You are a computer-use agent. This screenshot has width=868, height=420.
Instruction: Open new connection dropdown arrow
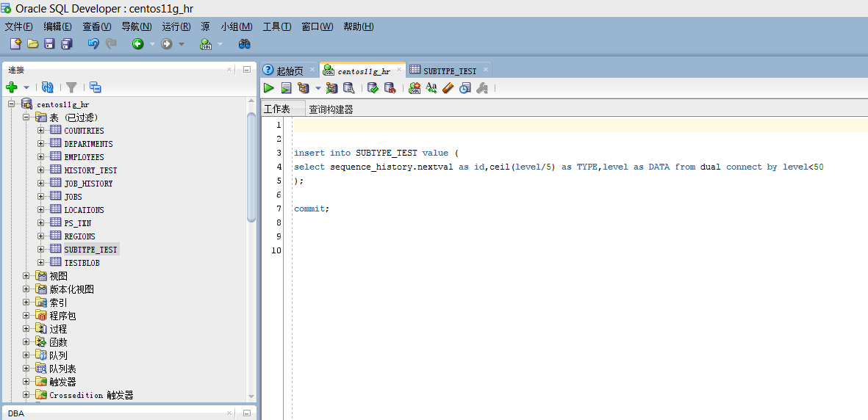click(x=26, y=87)
